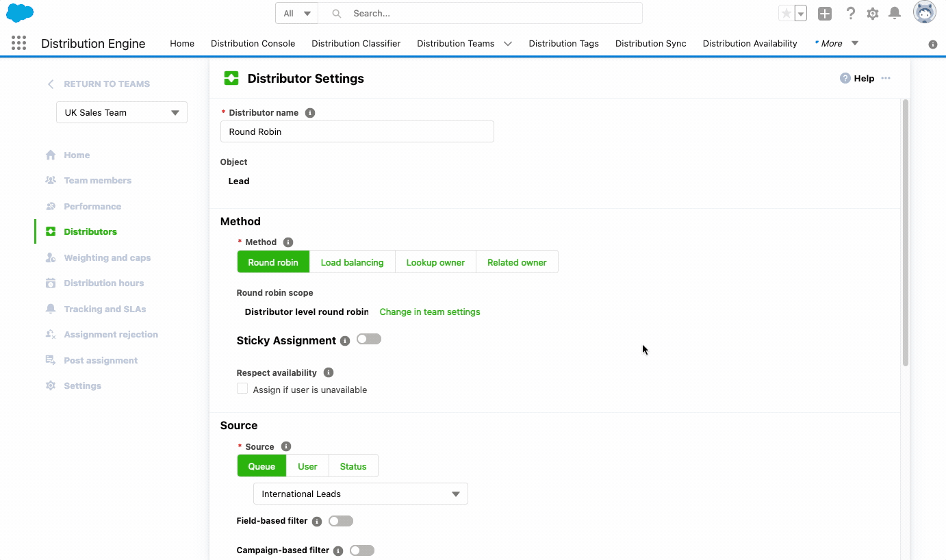Viewport: 946px width, 560px height.
Task: Click the info icon beside Respect availability
Action: (329, 373)
